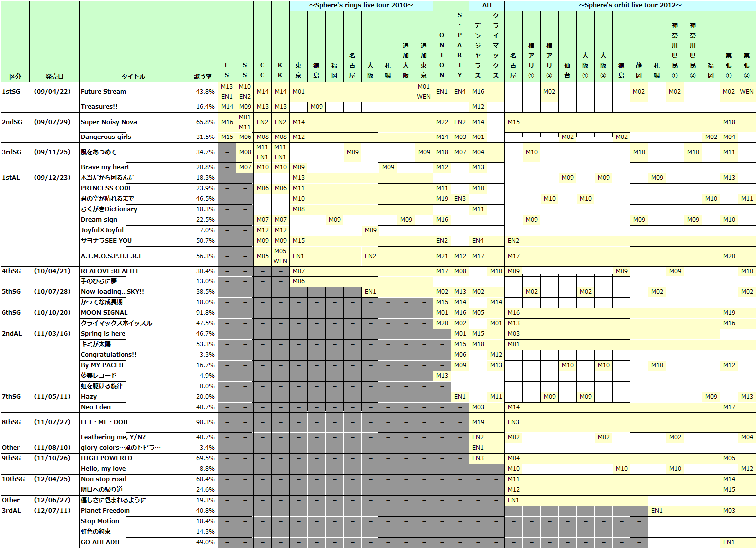Click the 明日への帰り道 title cell
The image size is (756, 548).
[x=133, y=490]
